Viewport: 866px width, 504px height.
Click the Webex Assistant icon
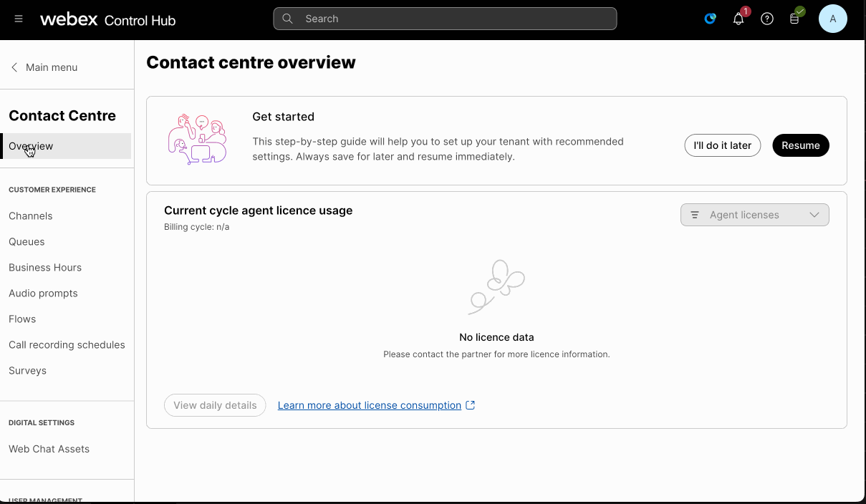tap(710, 19)
